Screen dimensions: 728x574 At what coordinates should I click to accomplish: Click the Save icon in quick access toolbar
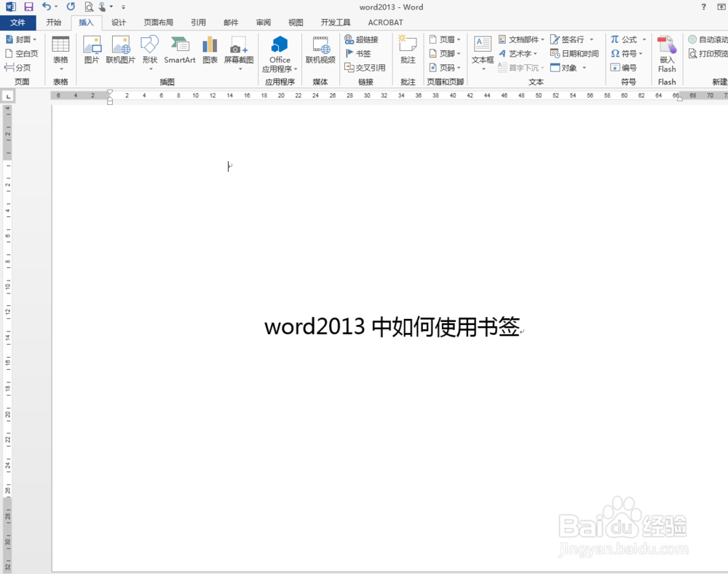pyautogui.click(x=29, y=7)
